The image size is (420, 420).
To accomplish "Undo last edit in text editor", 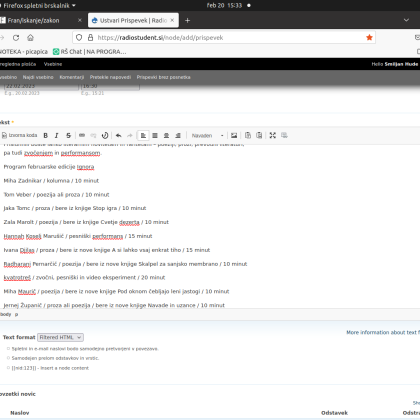I will tap(118, 135).
